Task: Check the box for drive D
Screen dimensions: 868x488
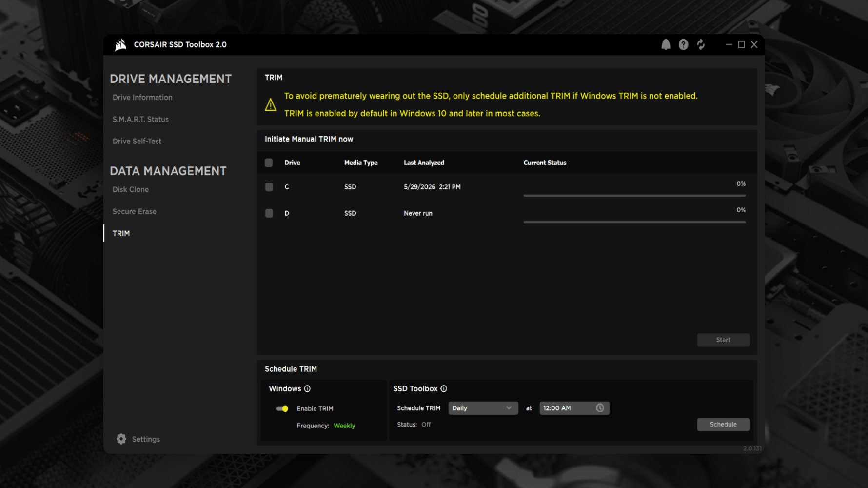Action: tap(269, 213)
